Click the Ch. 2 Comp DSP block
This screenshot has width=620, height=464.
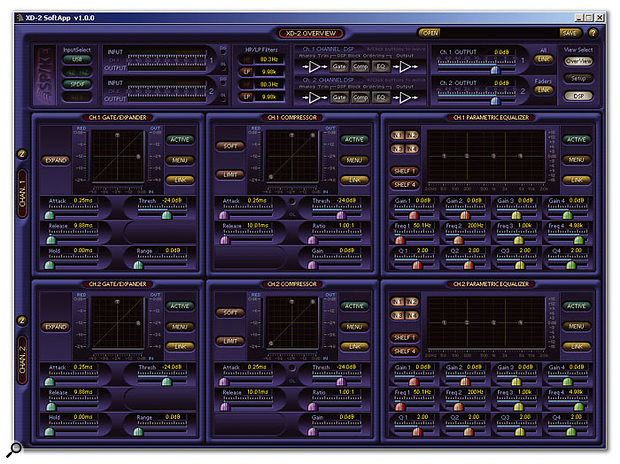pyautogui.click(x=360, y=97)
